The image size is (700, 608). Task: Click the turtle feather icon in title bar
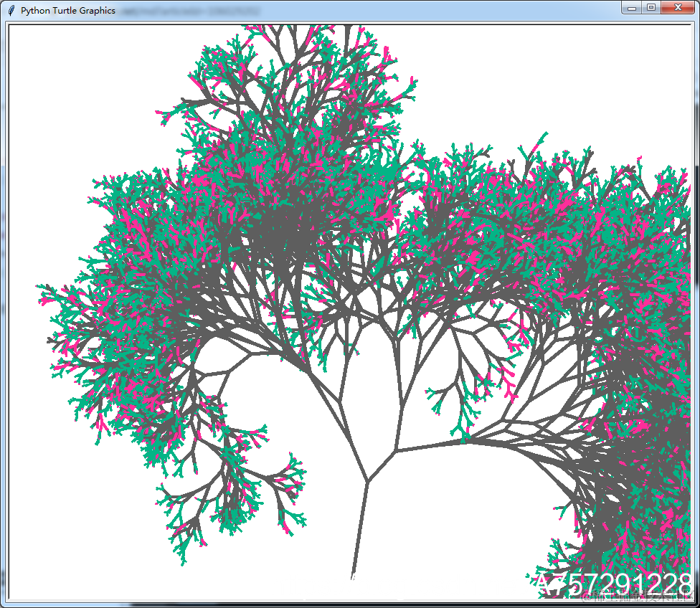coord(11,10)
